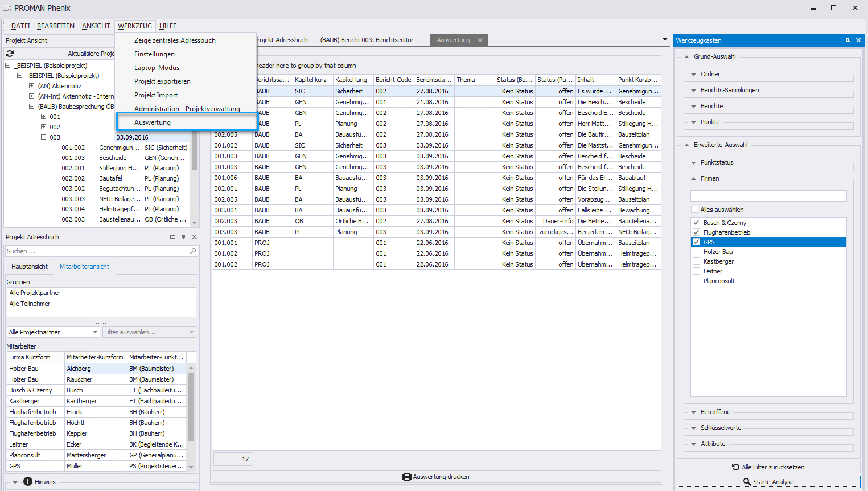868x491 pixels.
Task: Click the Firmen filter text field
Action: 768,195
